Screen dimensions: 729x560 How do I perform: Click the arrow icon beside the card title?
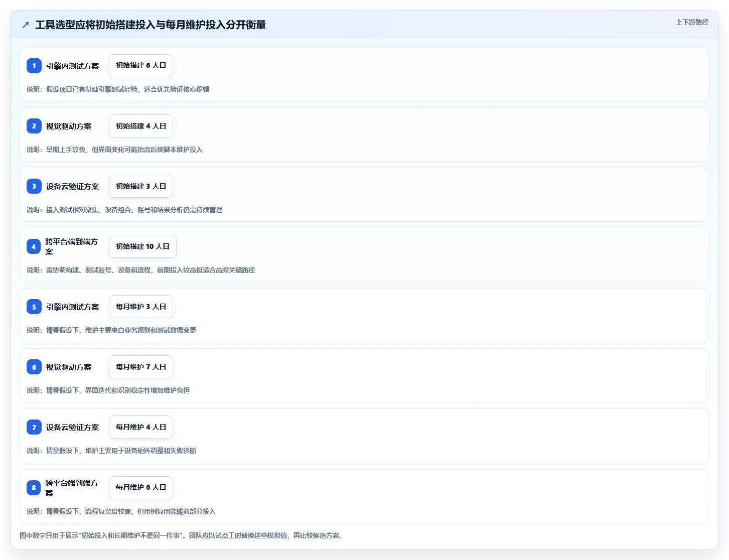[26, 25]
